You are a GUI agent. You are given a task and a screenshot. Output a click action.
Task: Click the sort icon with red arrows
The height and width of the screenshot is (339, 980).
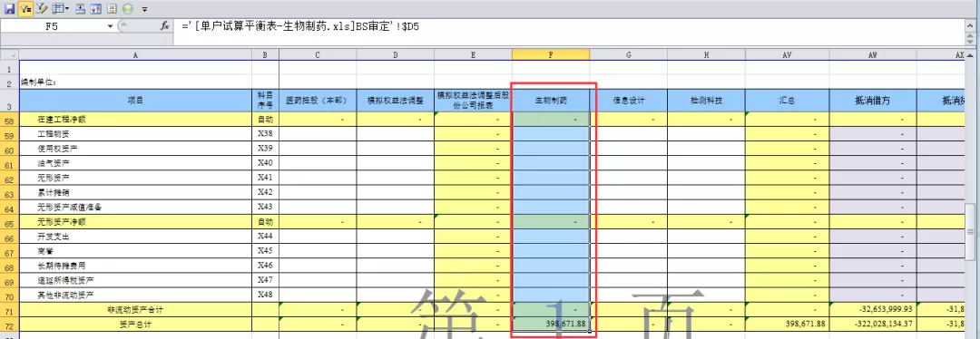point(96,9)
